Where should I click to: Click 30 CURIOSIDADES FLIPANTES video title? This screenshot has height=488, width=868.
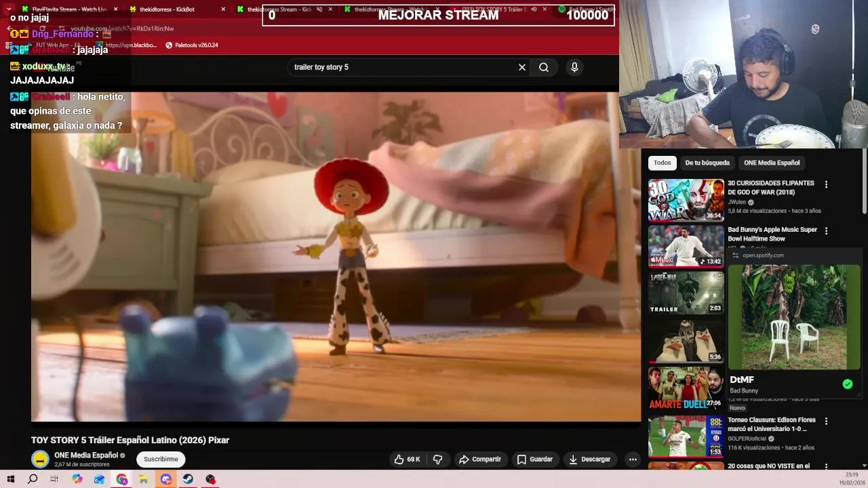pos(771,188)
